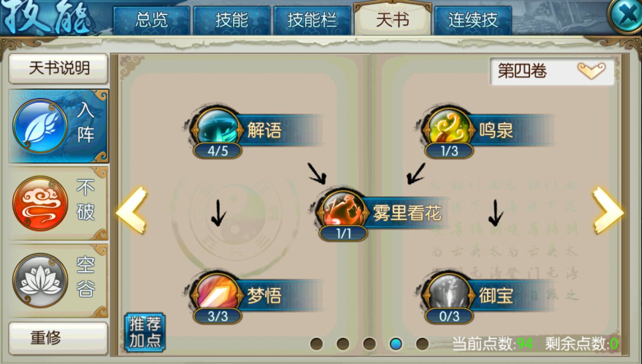Select the 雾里看花 skill icon
The image size is (642, 364).
(343, 211)
